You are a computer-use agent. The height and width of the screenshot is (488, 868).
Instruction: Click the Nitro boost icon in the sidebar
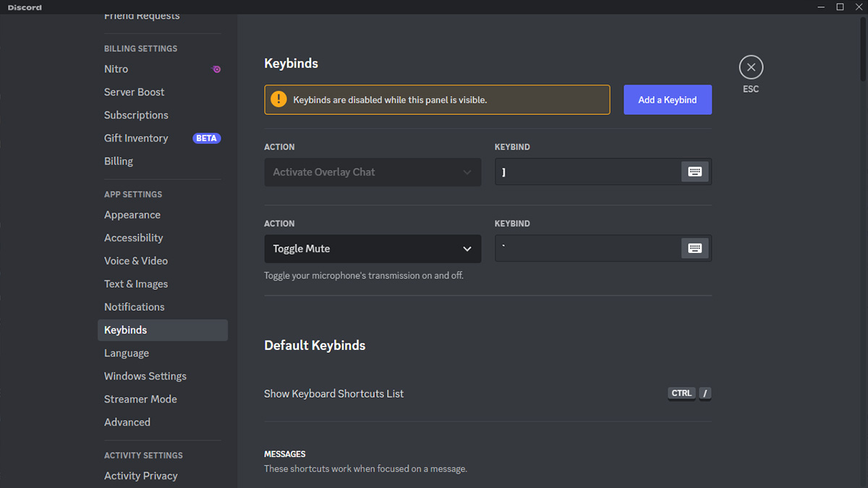[x=216, y=69]
